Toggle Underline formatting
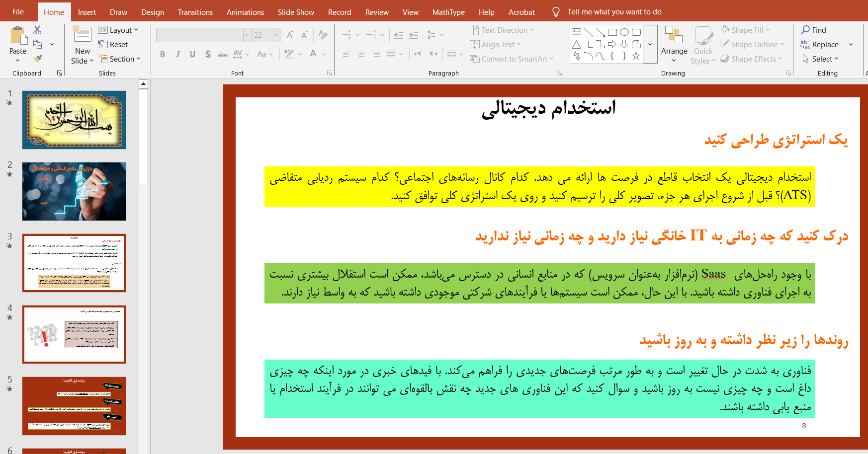The width and height of the screenshot is (868, 454). (192, 54)
